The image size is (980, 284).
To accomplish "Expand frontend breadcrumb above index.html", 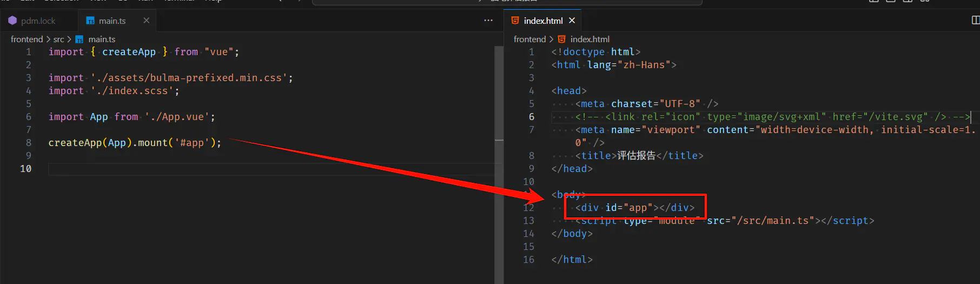I will [x=529, y=39].
